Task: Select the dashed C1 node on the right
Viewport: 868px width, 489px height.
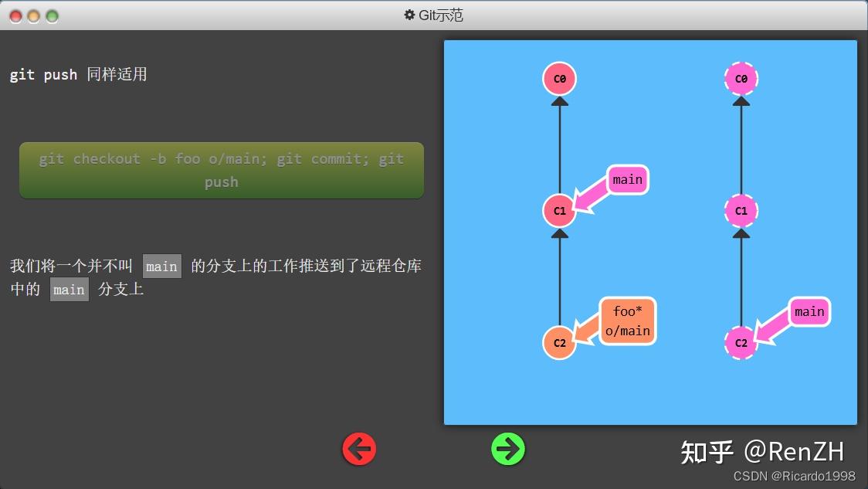Action: coord(741,210)
